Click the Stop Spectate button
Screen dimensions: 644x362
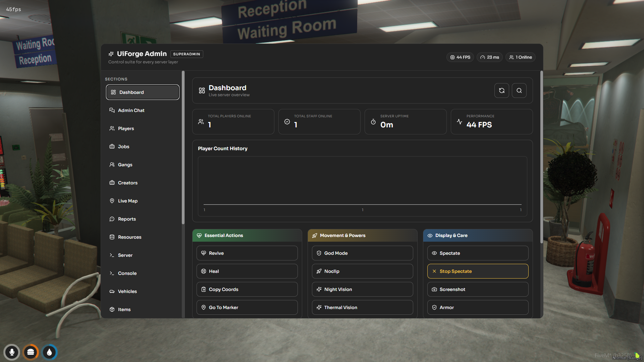click(x=478, y=271)
